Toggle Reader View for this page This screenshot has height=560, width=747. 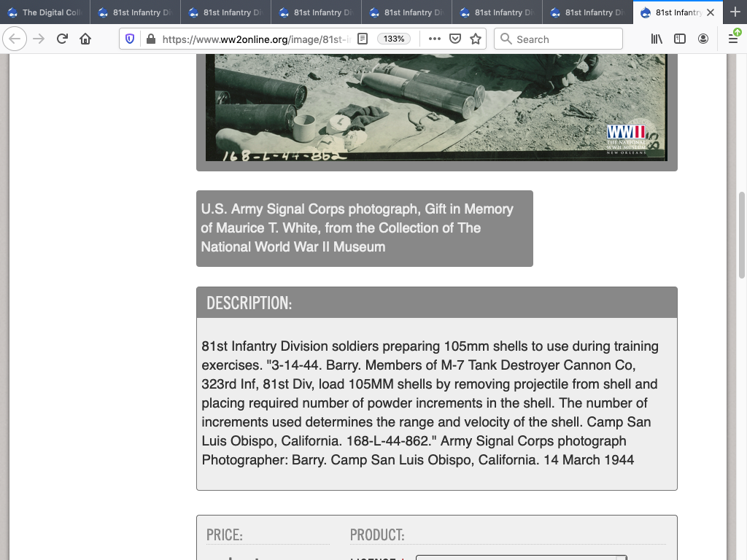(x=363, y=39)
